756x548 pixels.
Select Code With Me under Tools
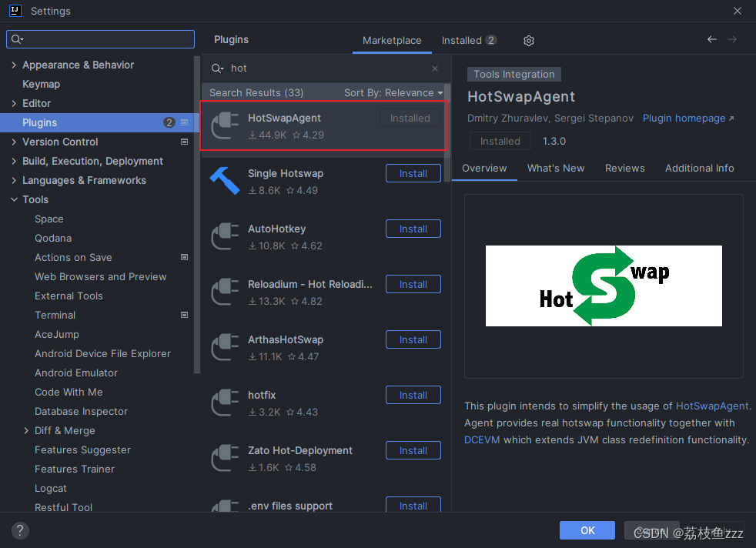coord(69,393)
